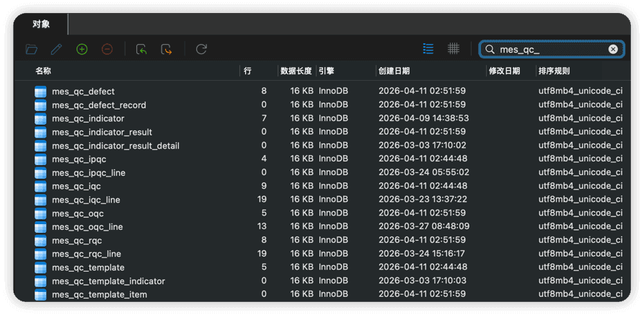The height and width of the screenshot is (315, 644).
Task: Click the 排序规则 column header
Action: tap(554, 71)
